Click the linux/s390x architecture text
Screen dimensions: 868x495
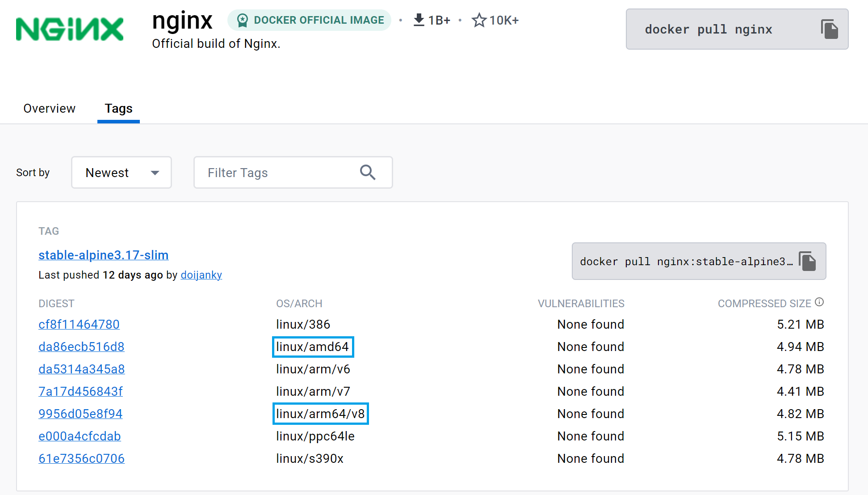tap(310, 458)
